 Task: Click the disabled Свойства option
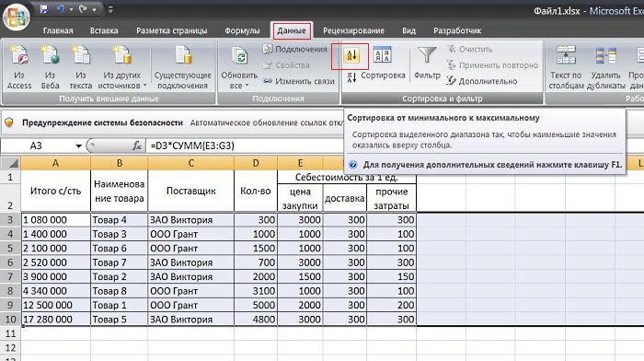tap(286, 65)
